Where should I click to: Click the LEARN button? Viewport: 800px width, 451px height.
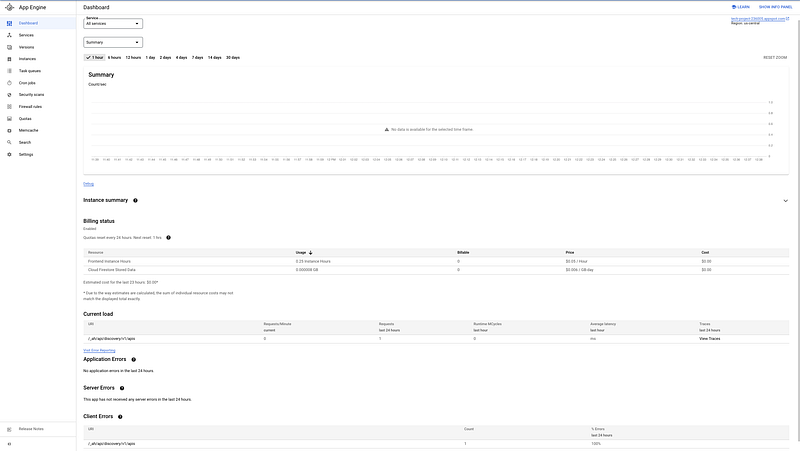point(740,7)
